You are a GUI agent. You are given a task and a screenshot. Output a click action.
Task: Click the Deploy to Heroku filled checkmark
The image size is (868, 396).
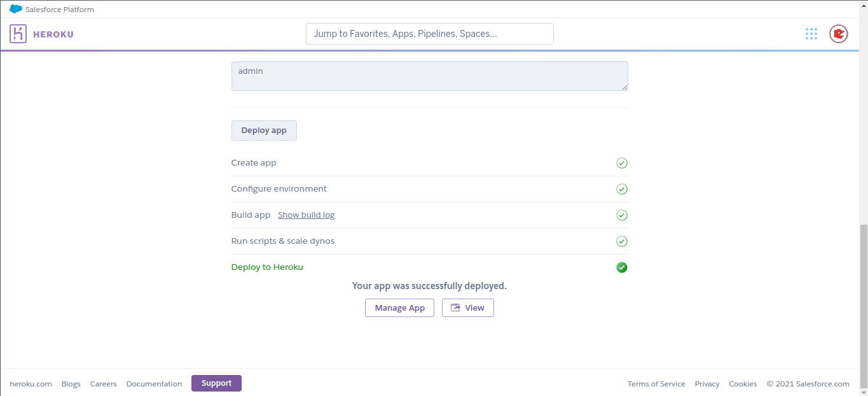click(x=622, y=267)
